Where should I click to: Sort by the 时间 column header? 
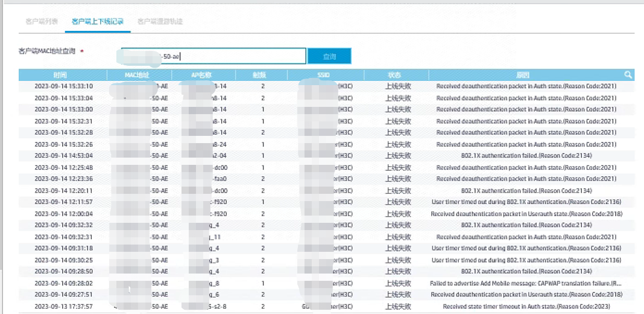coord(60,75)
